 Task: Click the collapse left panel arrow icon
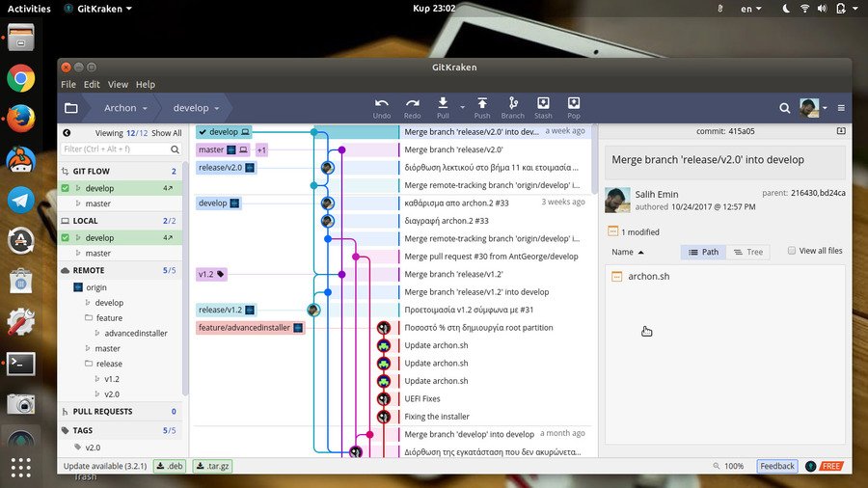tap(67, 133)
